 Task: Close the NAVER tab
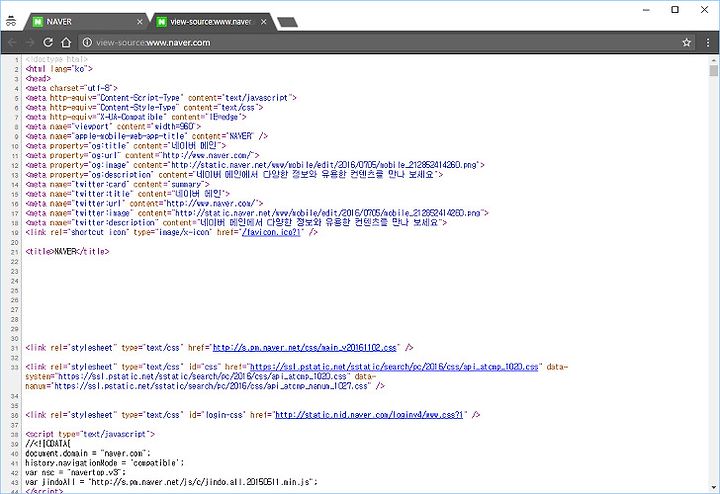[x=140, y=22]
